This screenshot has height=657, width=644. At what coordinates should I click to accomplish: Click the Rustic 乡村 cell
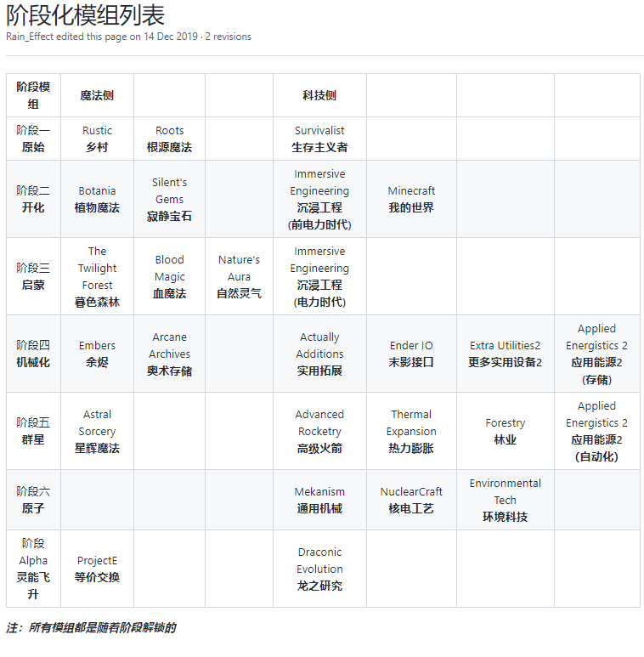[97, 139]
